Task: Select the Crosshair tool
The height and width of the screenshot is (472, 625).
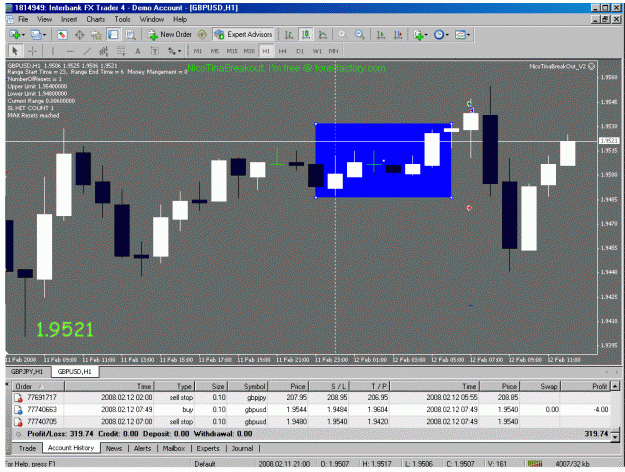Action: (32, 51)
